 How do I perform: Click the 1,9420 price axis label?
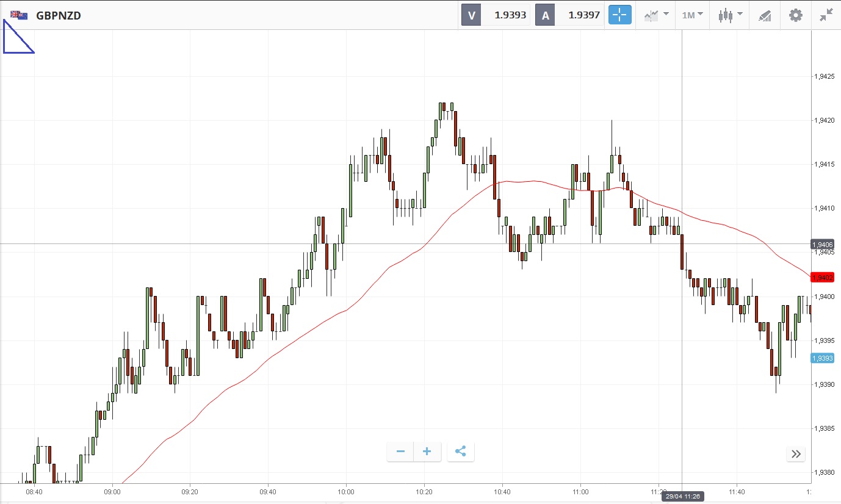pyautogui.click(x=825, y=121)
